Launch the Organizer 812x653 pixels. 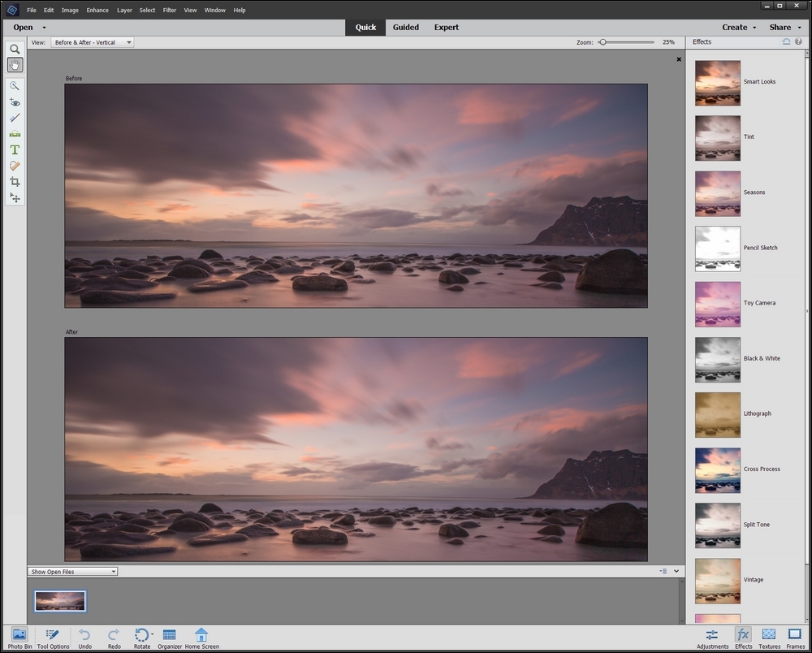pyautogui.click(x=170, y=638)
